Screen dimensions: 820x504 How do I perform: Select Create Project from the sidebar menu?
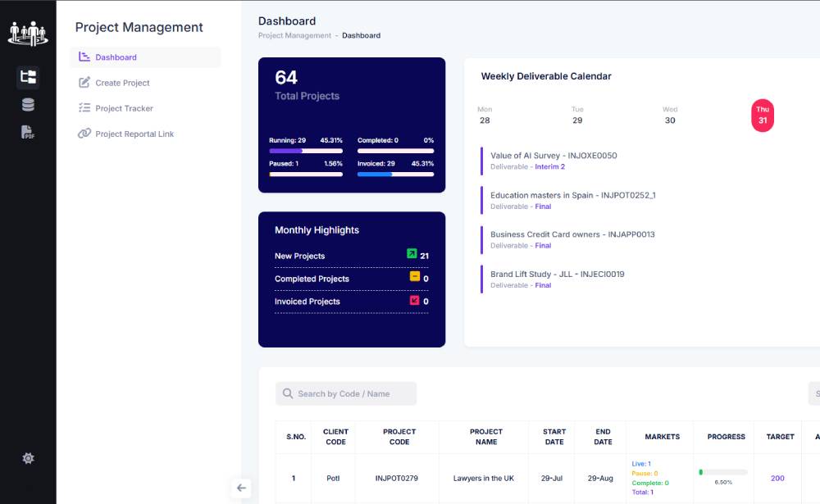click(121, 82)
